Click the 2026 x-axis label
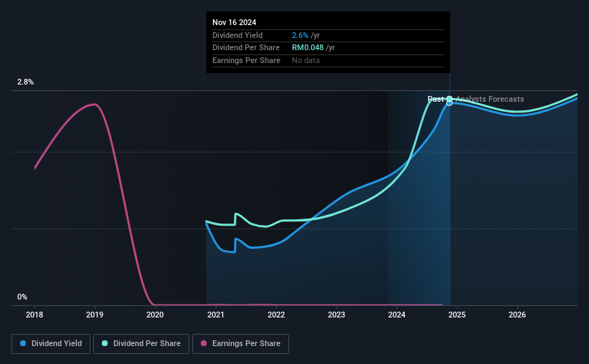This screenshot has height=364, width=589. point(517,315)
